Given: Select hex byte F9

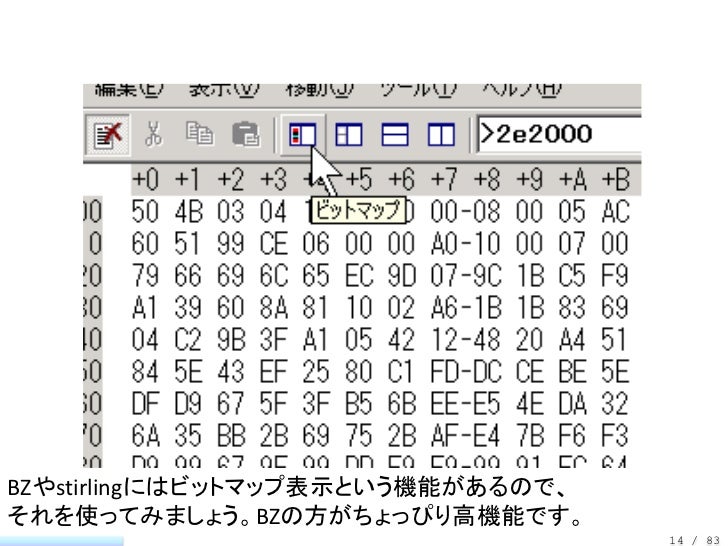Looking at the screenshot, I should 616,275.
